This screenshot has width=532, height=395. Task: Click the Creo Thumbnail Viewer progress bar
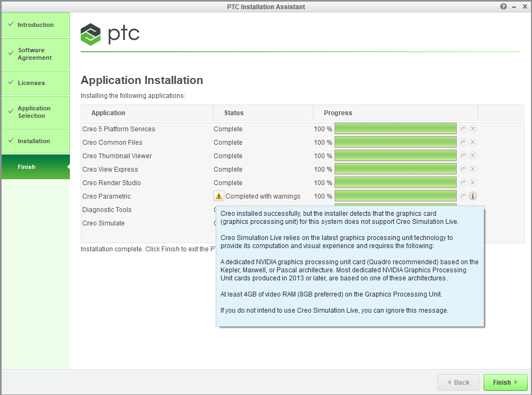click(x=395, y=156)
